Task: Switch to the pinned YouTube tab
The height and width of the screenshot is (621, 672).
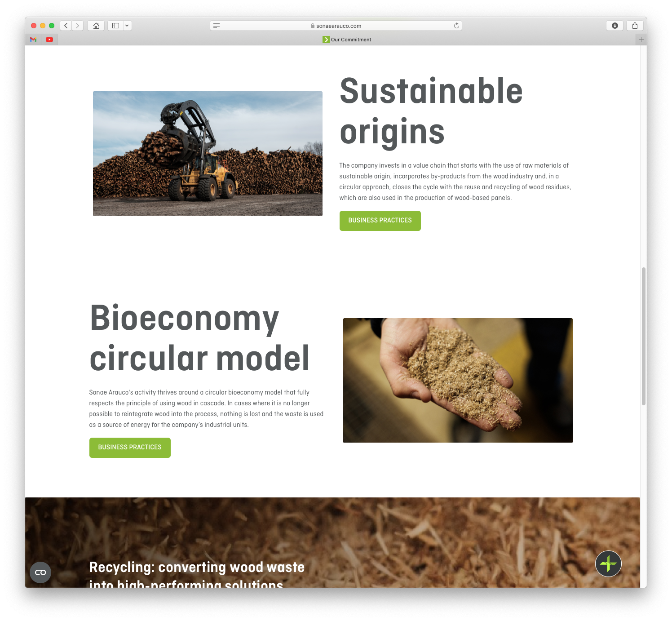Action: [49, 40]
